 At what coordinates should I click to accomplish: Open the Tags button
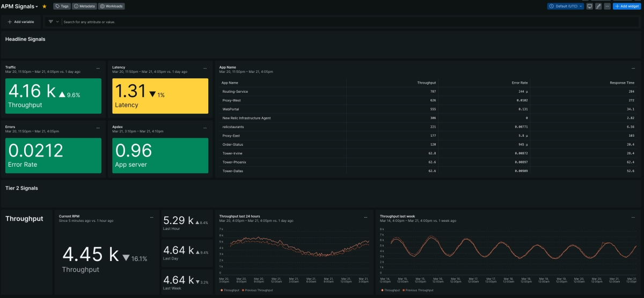click(62, 6)
